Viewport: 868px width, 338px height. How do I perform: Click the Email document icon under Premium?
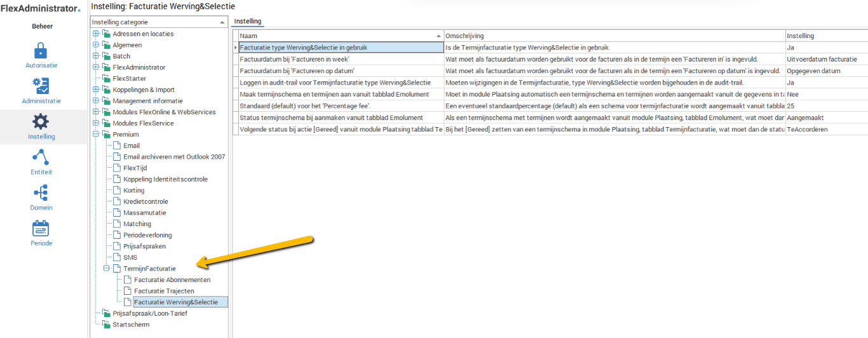click(117, 146)
